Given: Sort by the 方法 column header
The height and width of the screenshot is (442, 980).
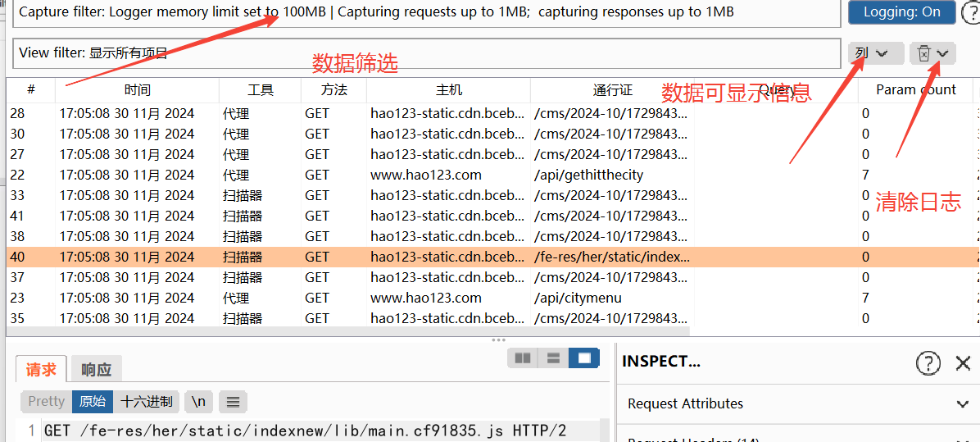Looking at the screenshot, I should tap(333, 90).
